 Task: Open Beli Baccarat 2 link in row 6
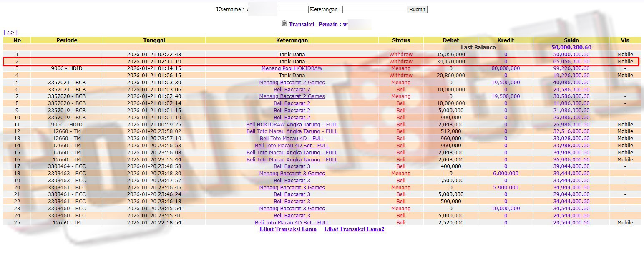click(x=292, y=90)
